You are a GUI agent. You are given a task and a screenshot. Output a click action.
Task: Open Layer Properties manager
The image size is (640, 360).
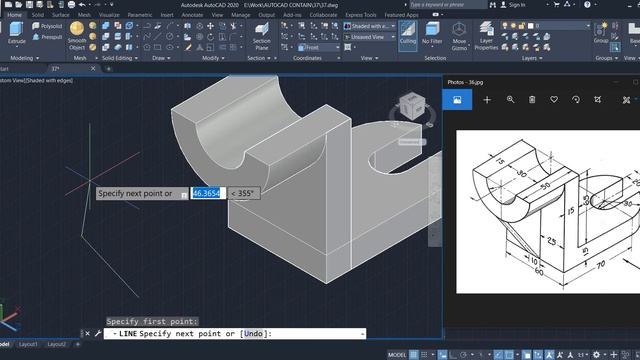point(486,36)
